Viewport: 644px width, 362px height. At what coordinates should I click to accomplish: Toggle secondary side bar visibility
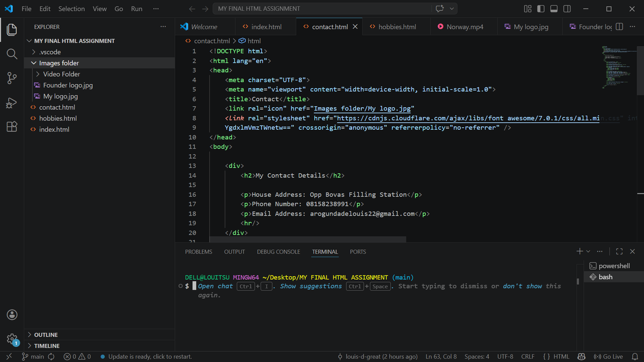tap(567, 9)
